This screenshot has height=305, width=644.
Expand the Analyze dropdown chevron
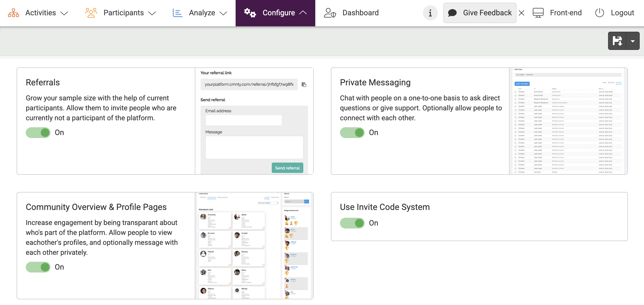pyautogui.click(x=223, y=13)
